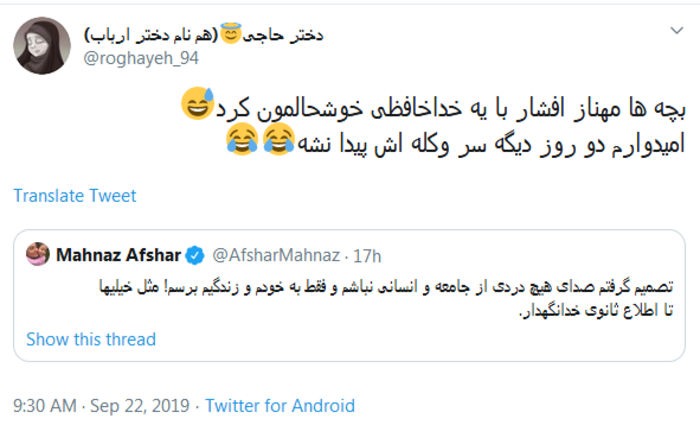Image resolution: width=700 pixels, height=425 pixels.
Task: Show this thread
Action: point(91,339)
